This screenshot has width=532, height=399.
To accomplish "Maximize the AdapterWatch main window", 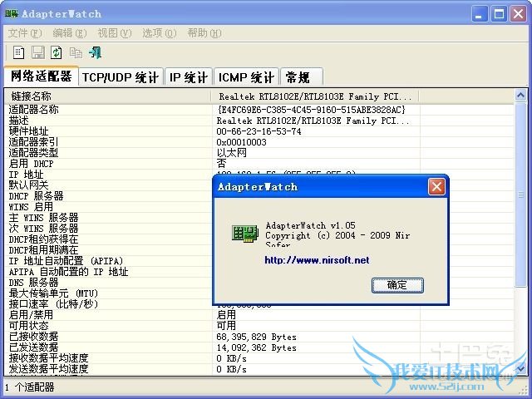I will [x=499, y=14].
